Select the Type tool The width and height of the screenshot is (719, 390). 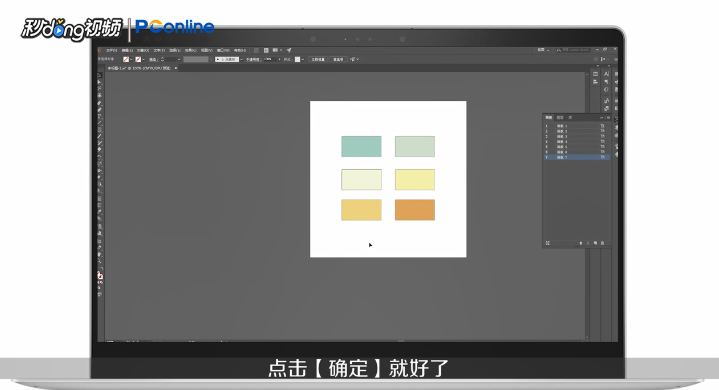point(100,116)
